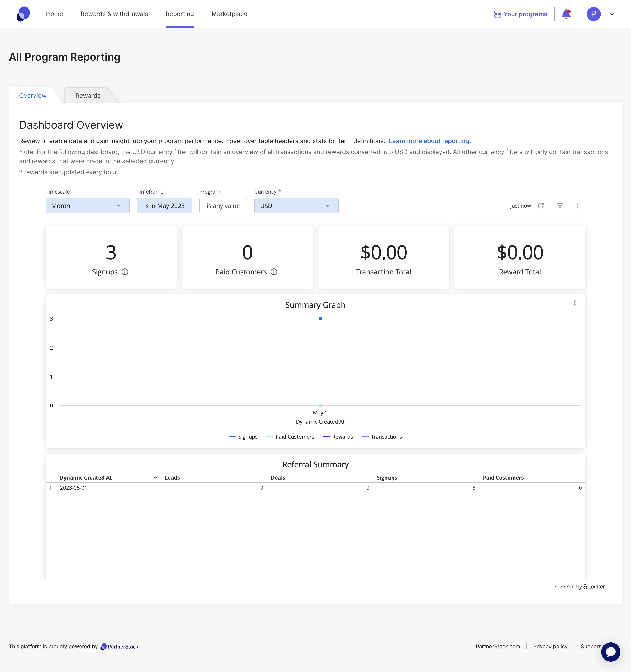Viewport: 631px width, 672px height.
Task: Click the profile avatar P
Action: tap(594, 14)
